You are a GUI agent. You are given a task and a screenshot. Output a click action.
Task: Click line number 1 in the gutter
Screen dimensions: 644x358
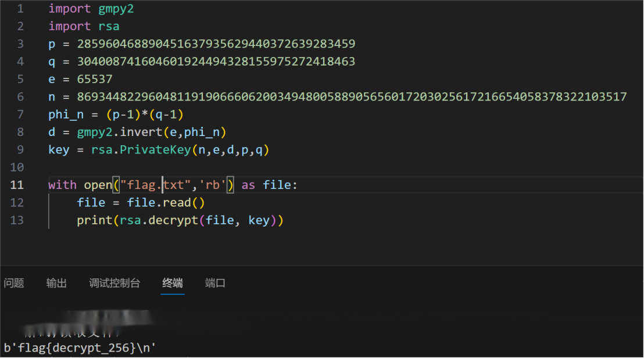point(20,8)
